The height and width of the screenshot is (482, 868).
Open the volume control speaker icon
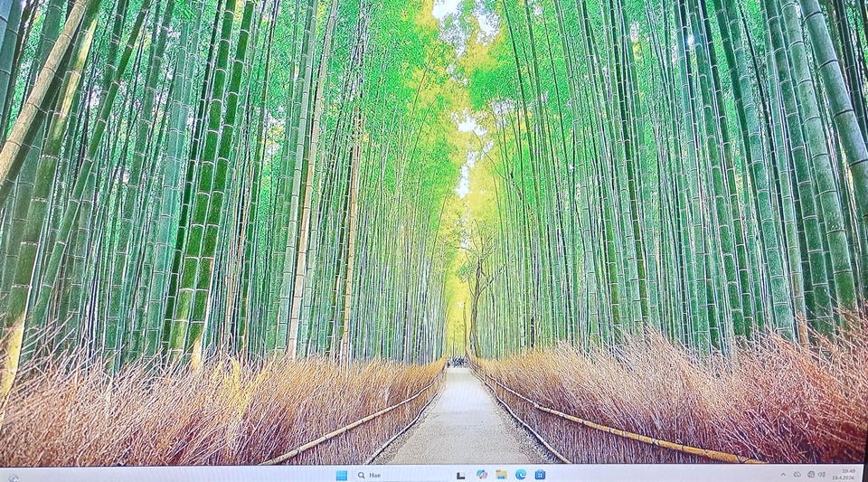point(822,474)
